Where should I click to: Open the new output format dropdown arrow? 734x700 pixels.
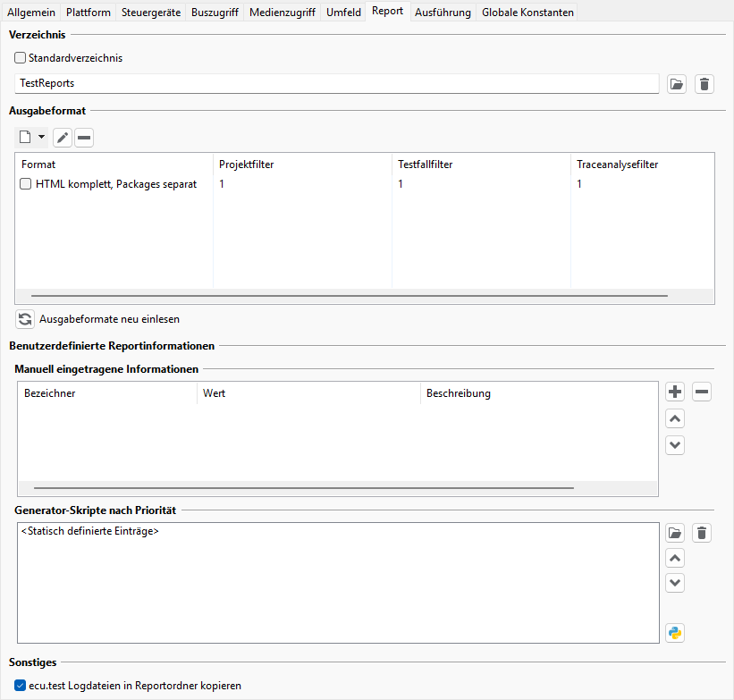click(x=42, y=137)
